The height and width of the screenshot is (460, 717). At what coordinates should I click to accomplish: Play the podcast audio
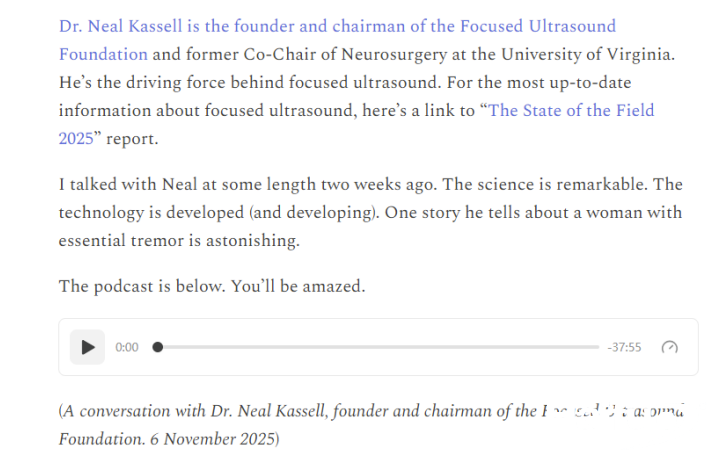[x=88, y=347]
